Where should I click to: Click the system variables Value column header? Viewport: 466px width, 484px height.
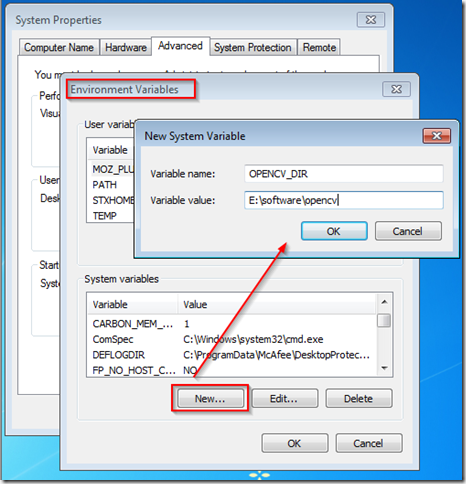(x=277, y=304)
